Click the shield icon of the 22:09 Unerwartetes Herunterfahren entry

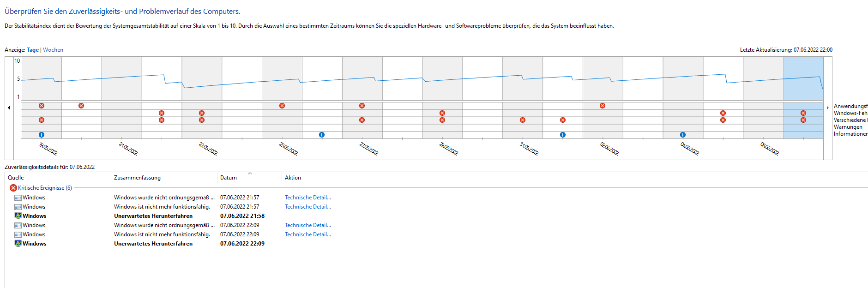(18, 243)
